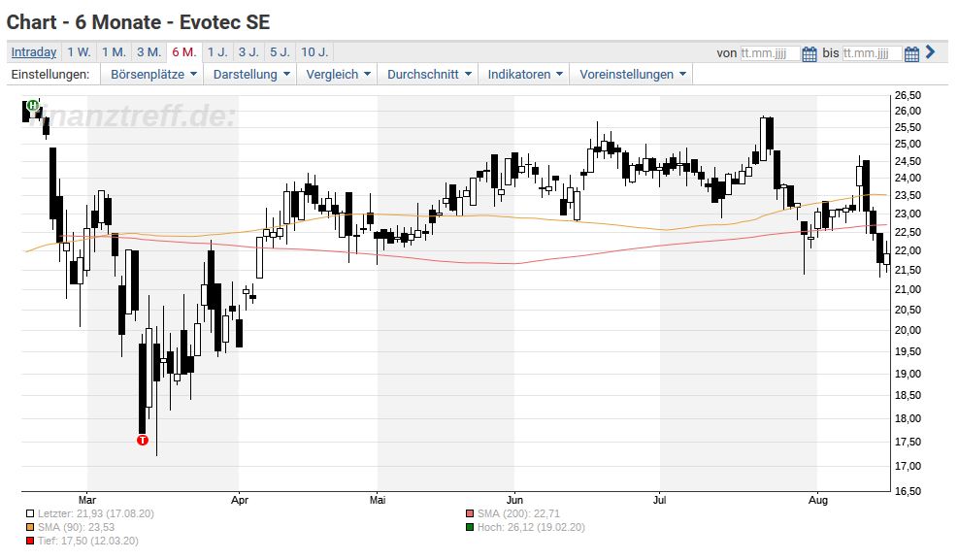Select the 1 J. time range tab
The height and width of the screenshot is (560, 958).
point(217,51)
